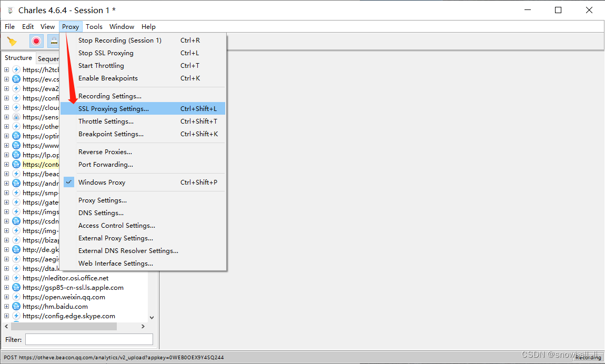Click globe icon beside gsp85-cn-ssl.ls.apple.com
The height and width of the screenshot is (364, 605).
[16, 287]
